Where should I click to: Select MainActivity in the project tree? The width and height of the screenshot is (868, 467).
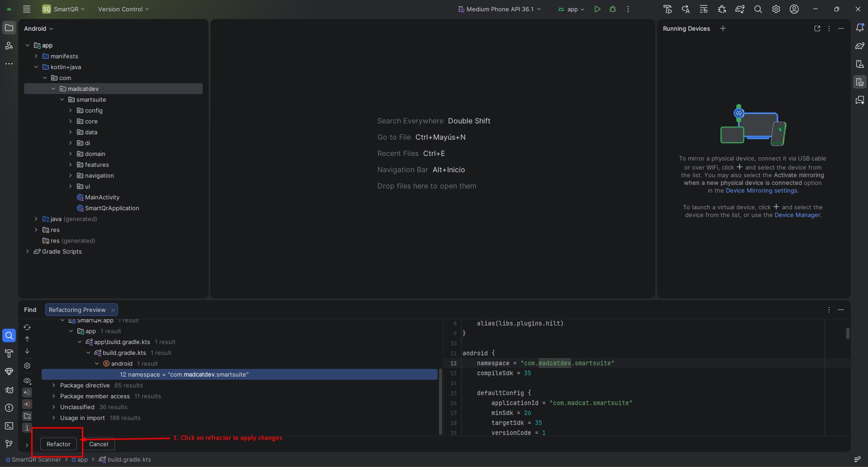[x=102, y=197]
